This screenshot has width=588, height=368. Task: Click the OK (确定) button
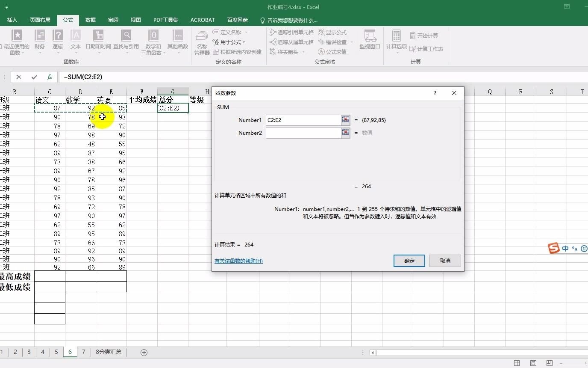pos(409,261)
